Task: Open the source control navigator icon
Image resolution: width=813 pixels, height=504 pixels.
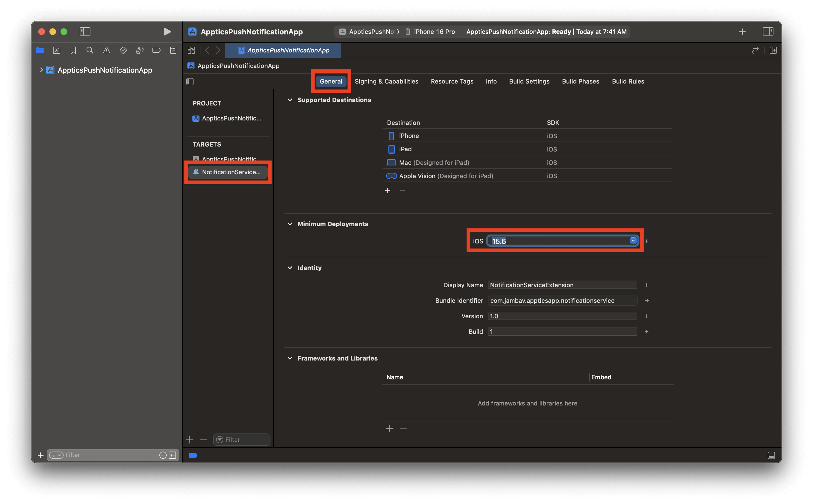Action: (57, 50)
